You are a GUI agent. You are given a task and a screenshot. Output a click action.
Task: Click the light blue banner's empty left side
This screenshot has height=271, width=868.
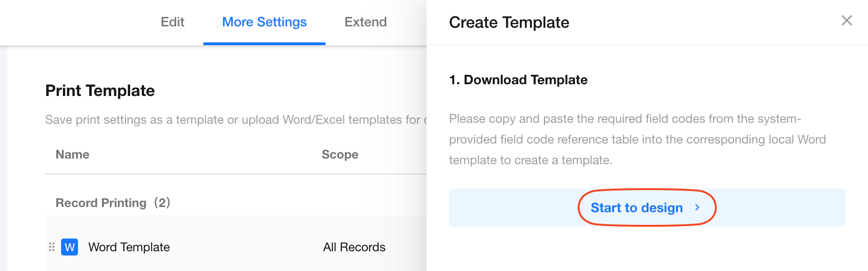click(x=507, y=207)
